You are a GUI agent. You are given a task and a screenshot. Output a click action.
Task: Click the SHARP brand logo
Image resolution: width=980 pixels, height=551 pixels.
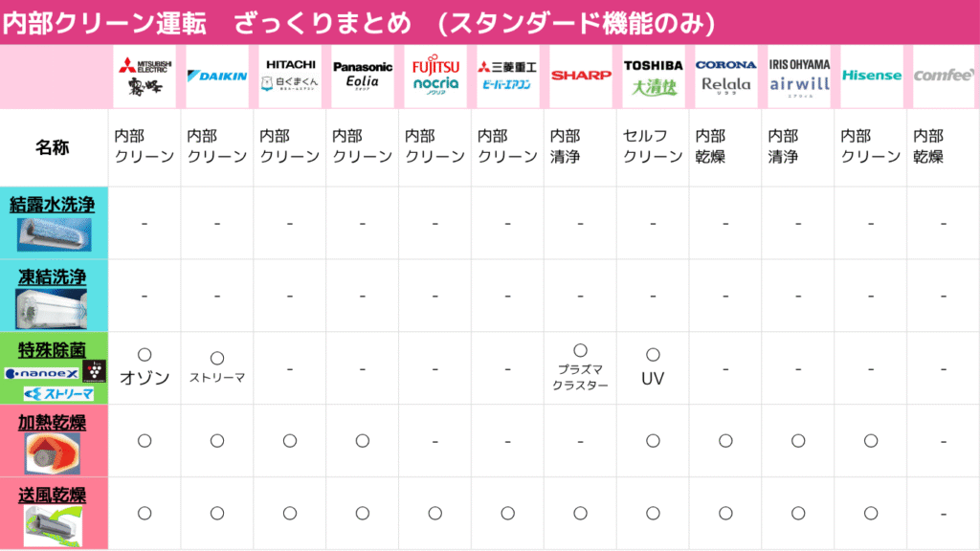[581, 77]
